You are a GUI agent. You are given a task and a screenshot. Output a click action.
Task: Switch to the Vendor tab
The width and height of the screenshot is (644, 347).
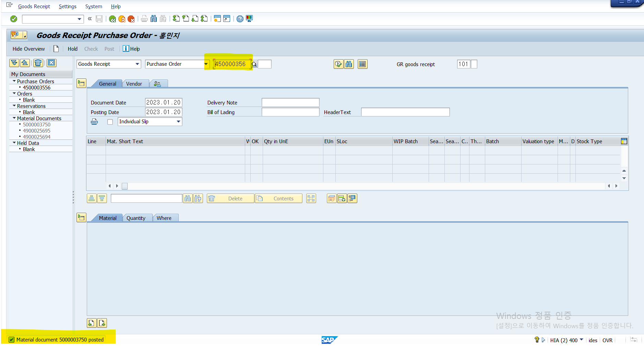[134, 84]
